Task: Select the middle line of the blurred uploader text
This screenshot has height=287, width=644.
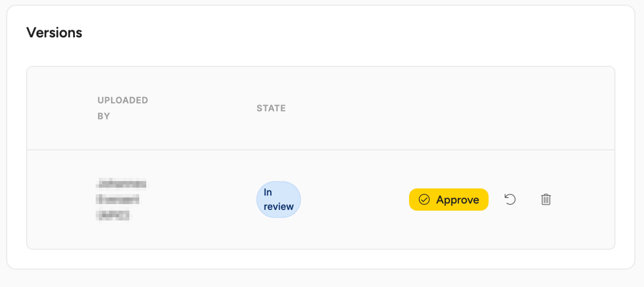Action: [117, 200]
